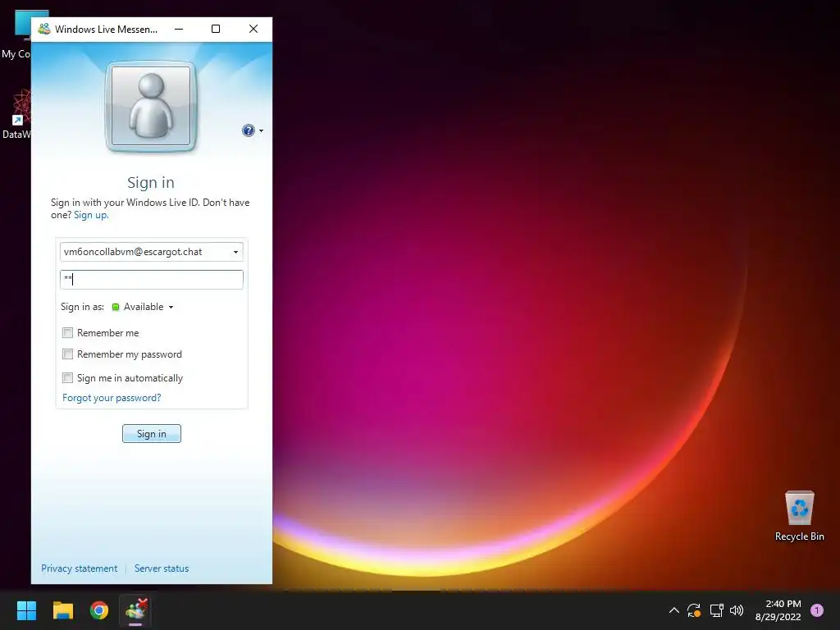Focus the password input field

(152, 280)
